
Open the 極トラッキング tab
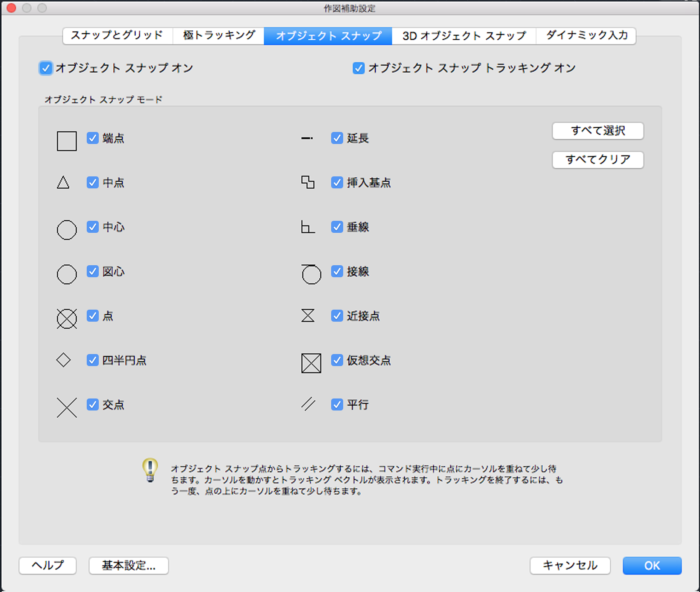[219, 35]
